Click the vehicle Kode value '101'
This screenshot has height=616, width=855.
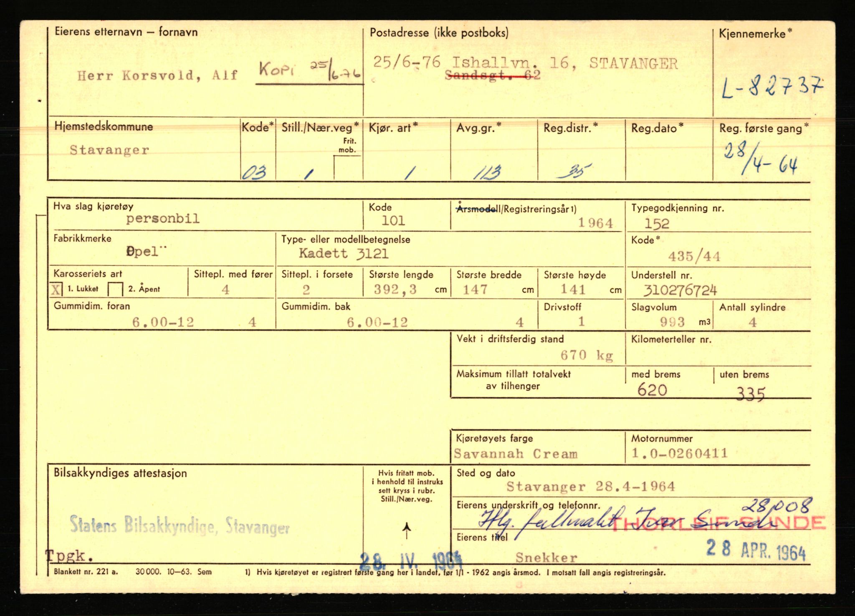coord(393,221)
